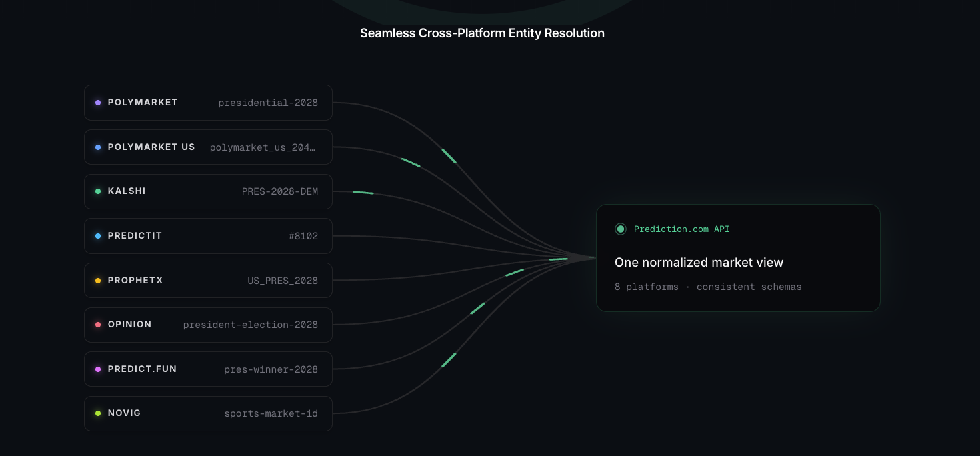Click the blue dot beside POLYMARKET US
980x456 pixels.
pyautogui.click(x=98, y=147)
